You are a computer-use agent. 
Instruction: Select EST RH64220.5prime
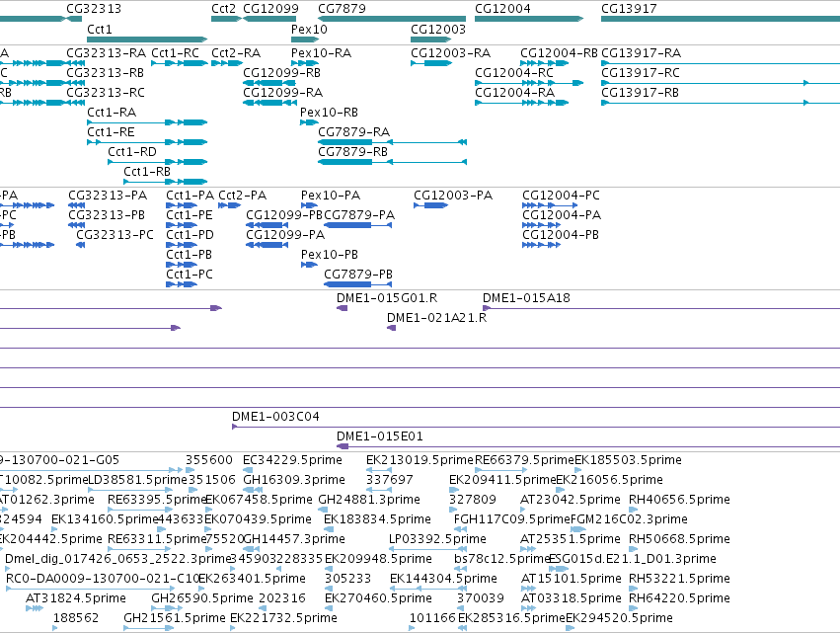coord(634,607)
